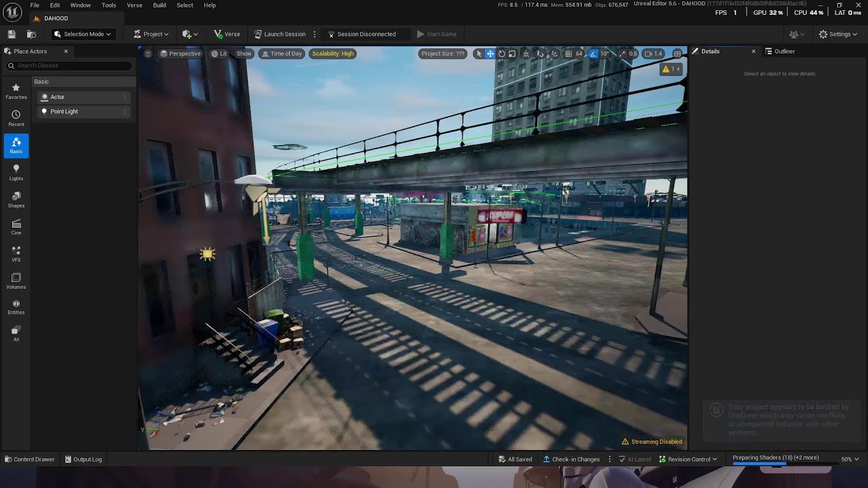Click the Scalability: High indicator
The width and height of the screenshot is (868, 488).
[x=333, y=54]
